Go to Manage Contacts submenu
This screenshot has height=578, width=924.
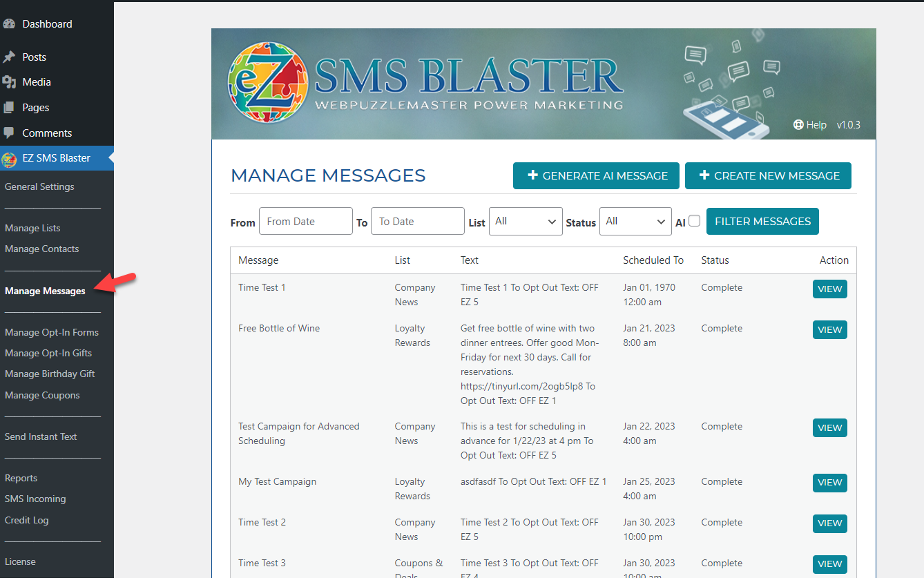click(41, 249)
